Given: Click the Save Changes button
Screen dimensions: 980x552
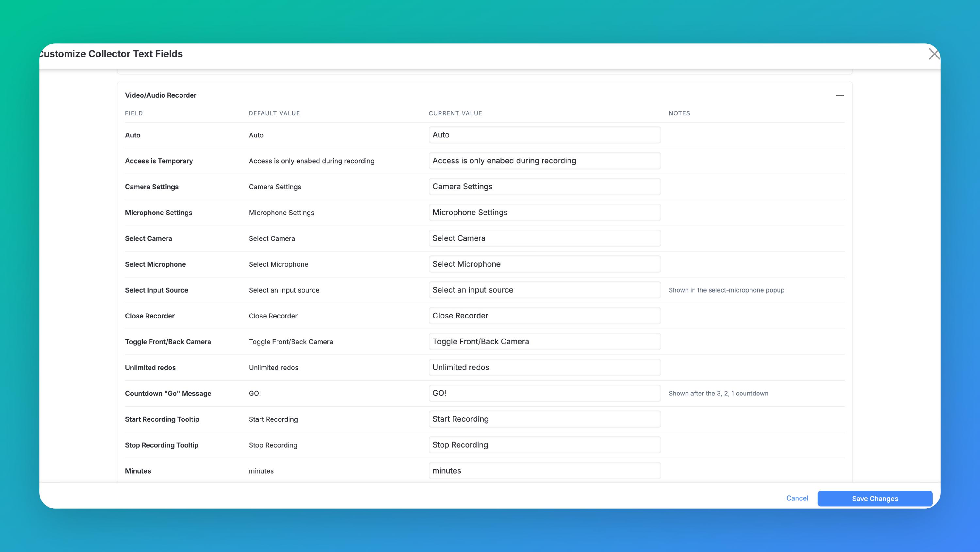Looking at the screenshot, I should click(874, 498).
